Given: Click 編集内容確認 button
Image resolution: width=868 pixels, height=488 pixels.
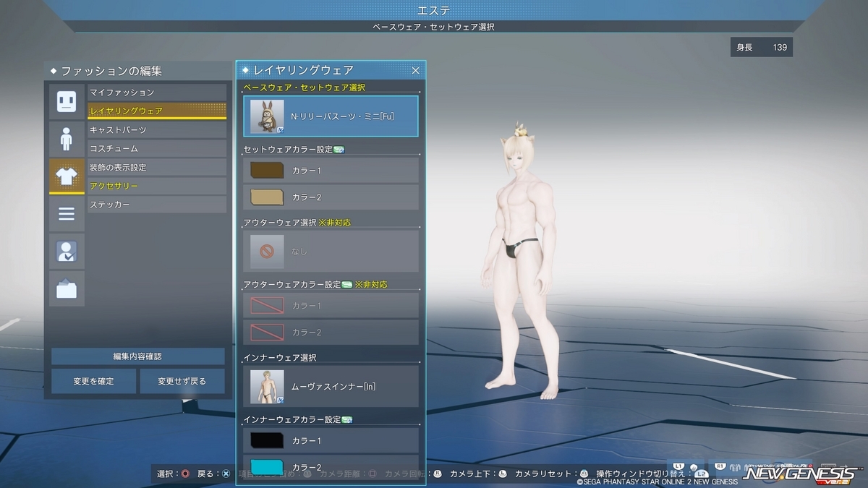Looking at the screenshot, I should coord(137,356).
